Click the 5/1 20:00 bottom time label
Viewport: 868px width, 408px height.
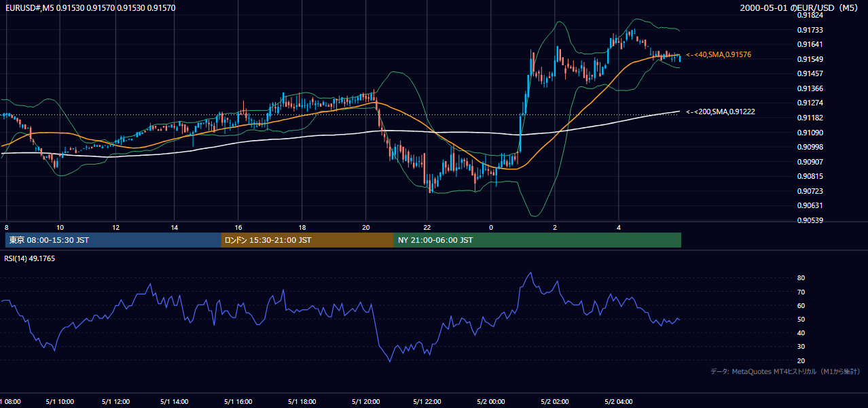[366, 401]
